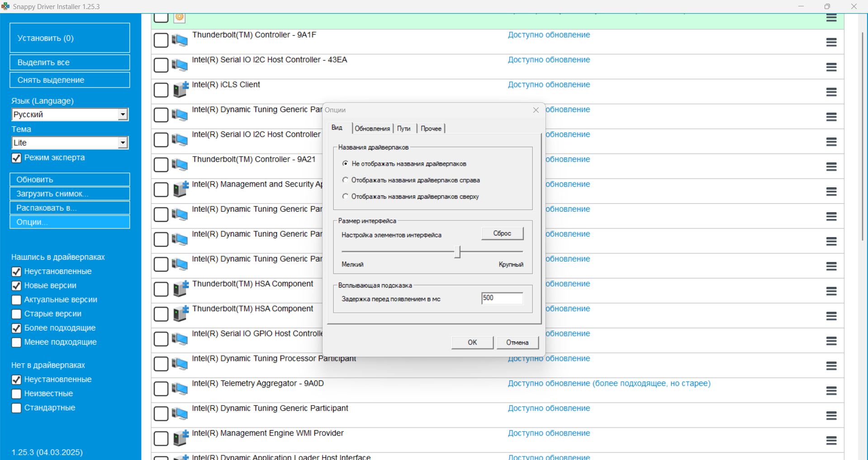Open hamburger menu for Management Engine WMI Provider
The image size is (868, 460).
831,441
